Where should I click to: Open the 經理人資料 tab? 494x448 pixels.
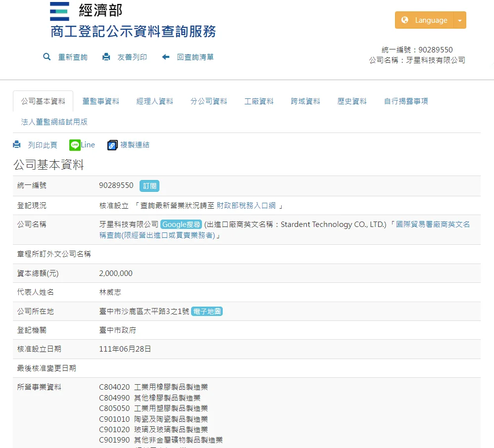tap(155, 101)
